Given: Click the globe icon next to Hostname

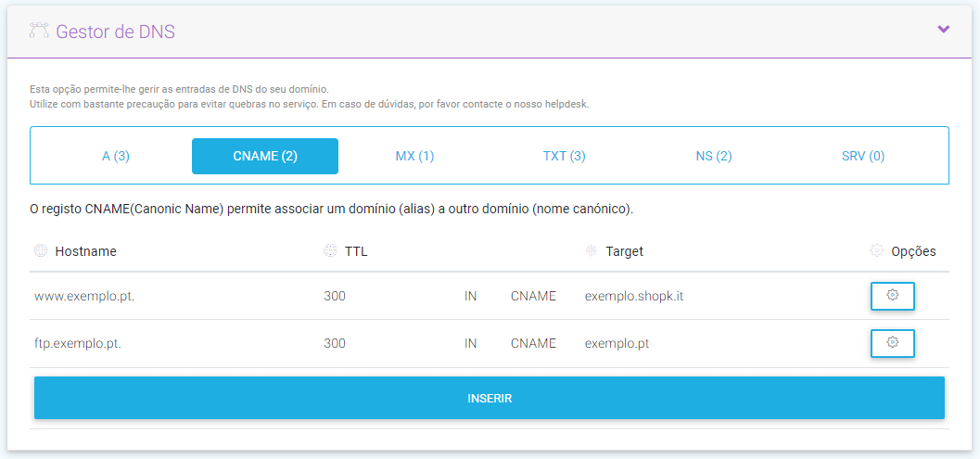Looking at the screenshot, I should pyautogui.click(x=40, y=251).
